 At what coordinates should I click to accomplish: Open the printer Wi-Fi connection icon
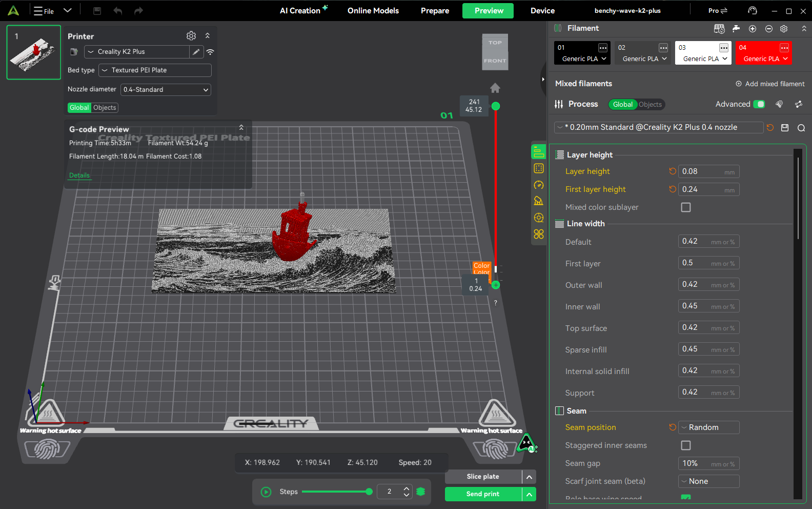point(210,52)
